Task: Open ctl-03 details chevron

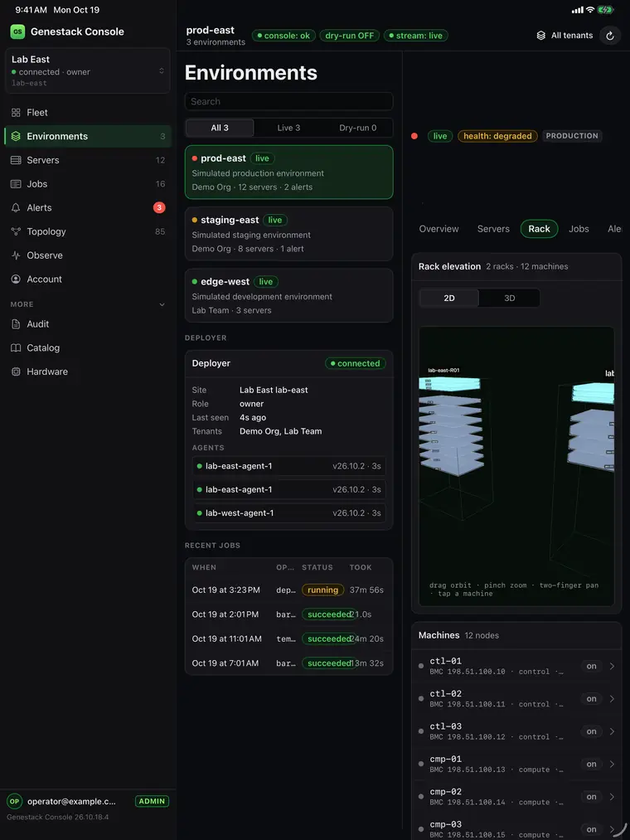Action: [612, 731]
